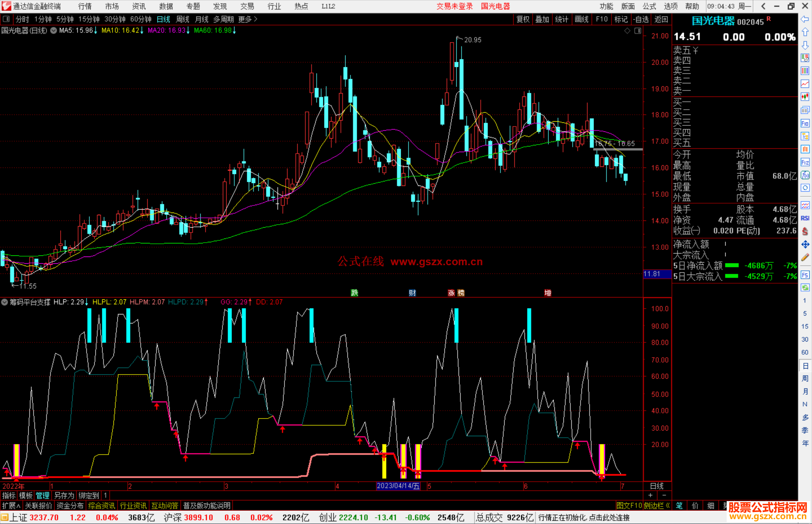This screenshot has height=524, width=812.
Task: Toggle the panel icon left of 分时
Action: point(6,19)
